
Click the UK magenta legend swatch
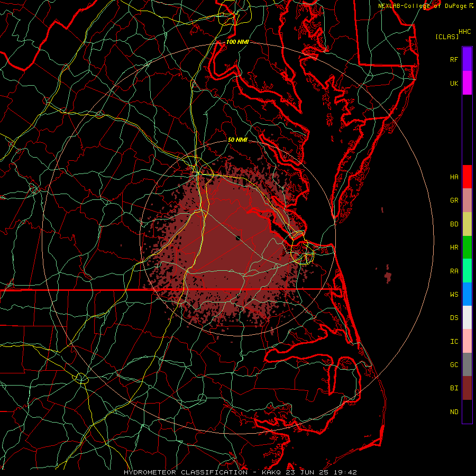coord(467,83)
